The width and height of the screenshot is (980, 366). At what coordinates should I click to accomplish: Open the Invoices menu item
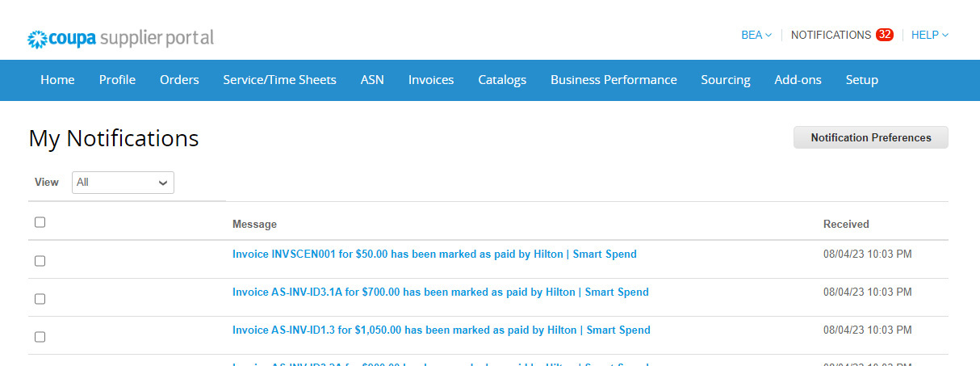click(x=431, y=80)
